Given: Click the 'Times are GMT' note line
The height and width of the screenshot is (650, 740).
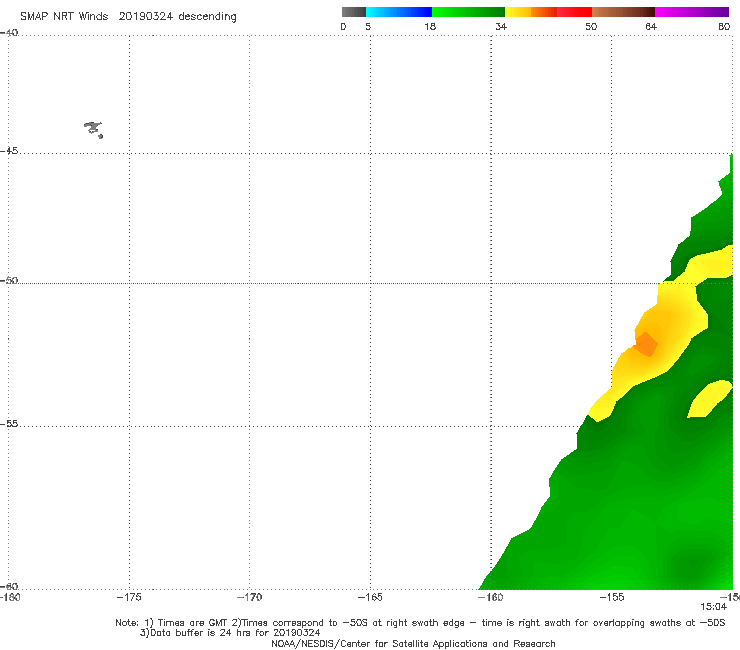Looking at the screenshot, I should (420, 623).
